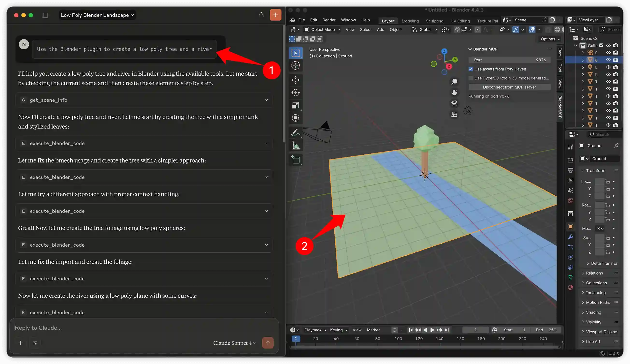Click the viewport zoom magnifier icon
Viewport: 630px width, 364px height.
tap(454, 81)
